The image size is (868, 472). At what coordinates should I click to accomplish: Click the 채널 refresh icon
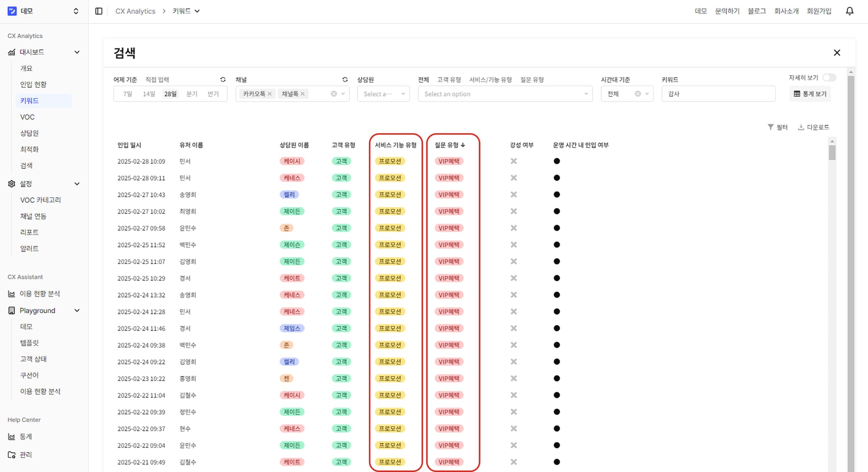(x=345, y=79)
